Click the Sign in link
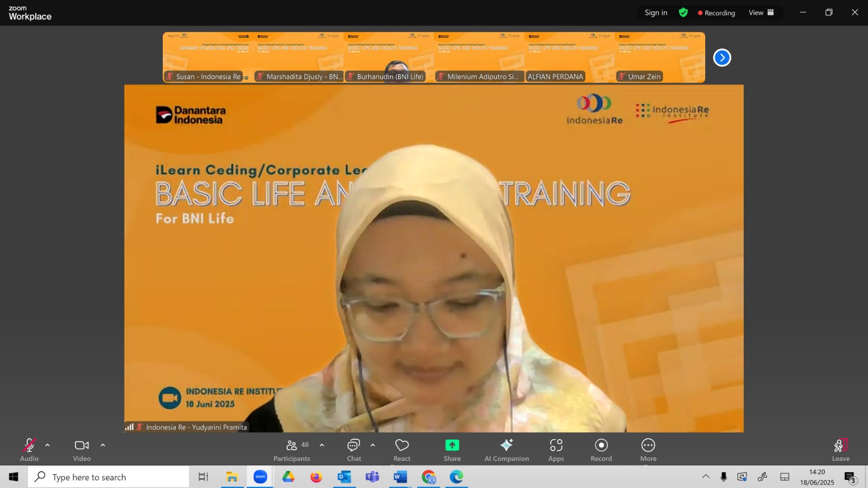This screenshot has width=868, height=488. (x=656, y=12)
